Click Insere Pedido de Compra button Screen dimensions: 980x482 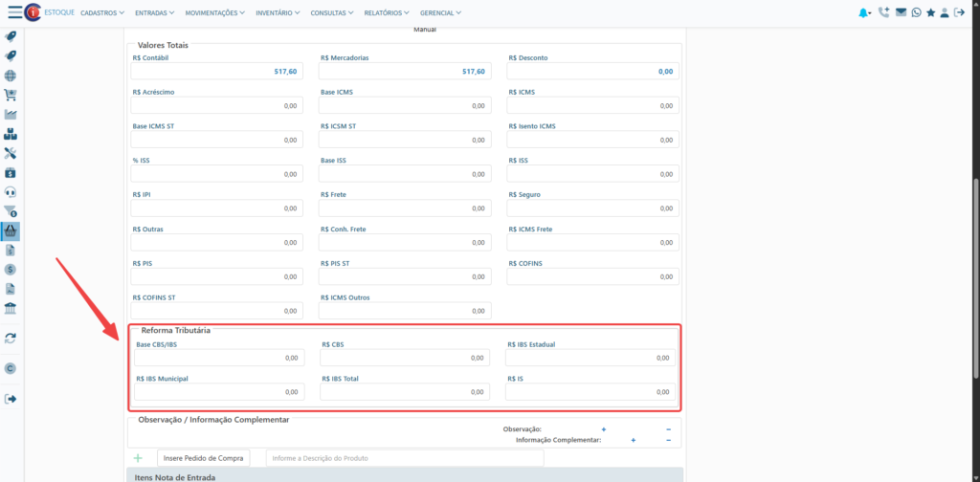[x=204, y=458]
